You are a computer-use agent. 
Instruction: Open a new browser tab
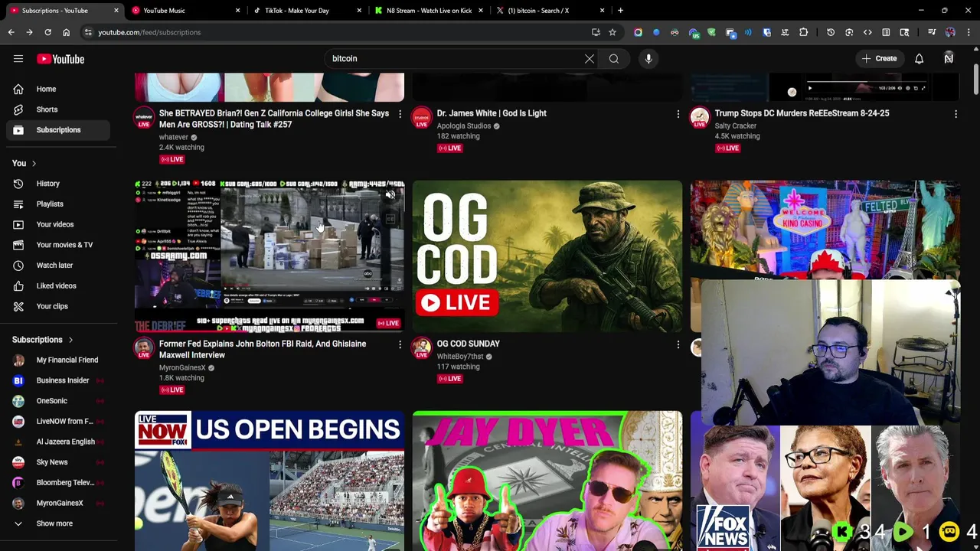coord(620,11)
